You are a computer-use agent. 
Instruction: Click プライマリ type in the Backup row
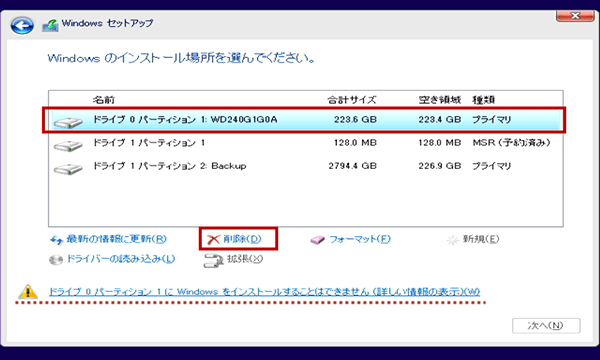click(492, 166)
